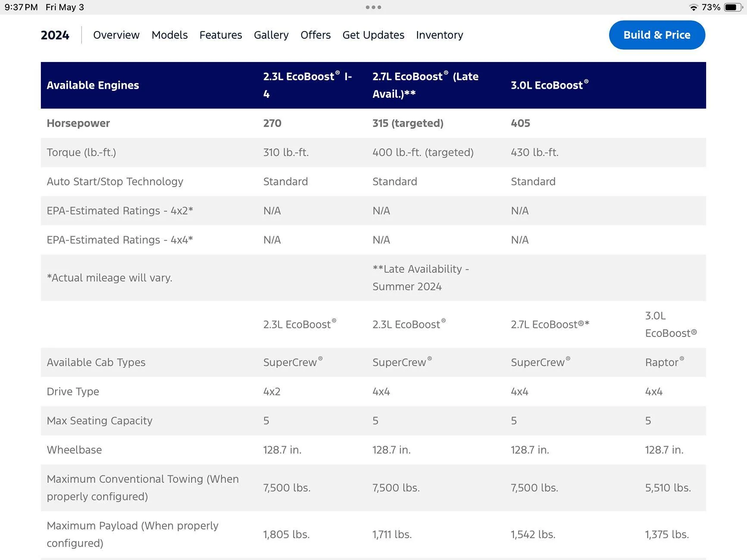Image resolution: width=747 pixels, height=560 pixels.
Task: Click the Drive Type row label
Action: tap(73, 392)
